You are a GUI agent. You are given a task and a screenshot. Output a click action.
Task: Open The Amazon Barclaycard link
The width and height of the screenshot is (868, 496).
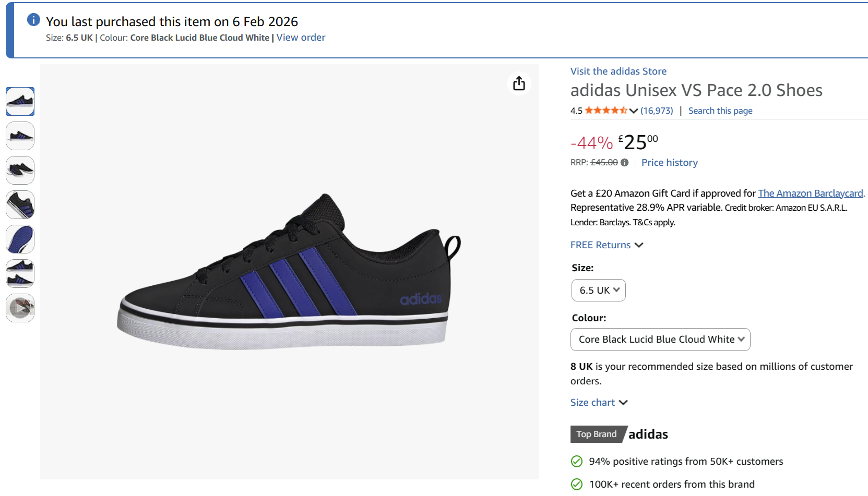coord(812,193)
